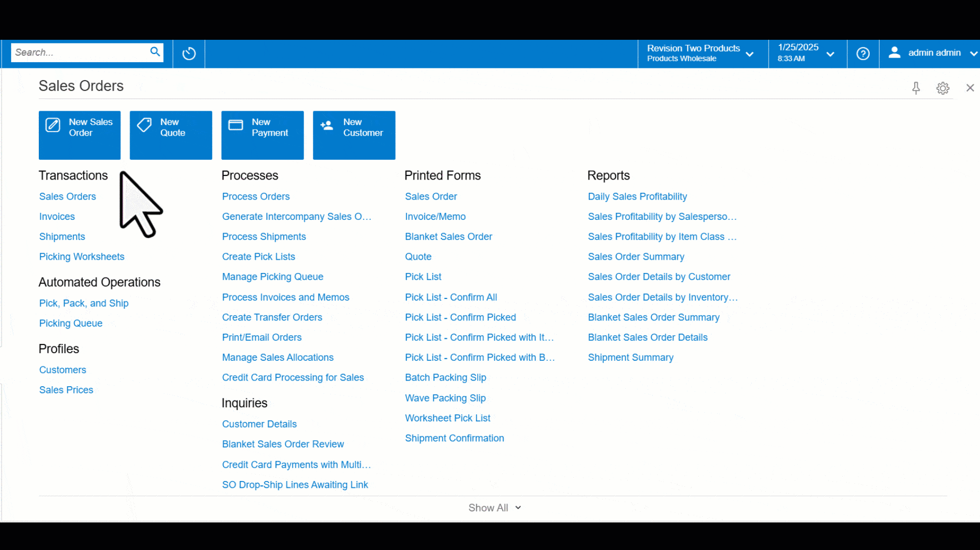Screen dimensions: 980x550
Task: Open Sales Order Summary report
Action: (636, 257)
